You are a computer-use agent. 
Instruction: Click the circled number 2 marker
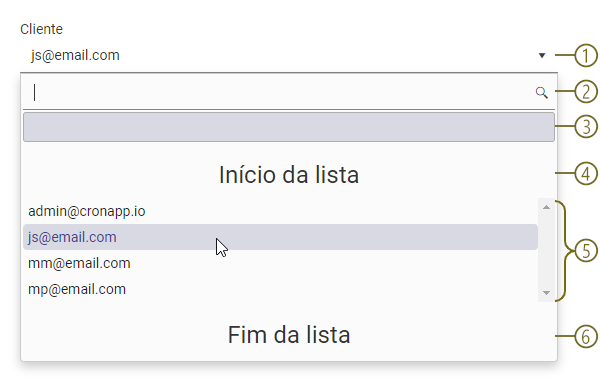pos(586,91)
